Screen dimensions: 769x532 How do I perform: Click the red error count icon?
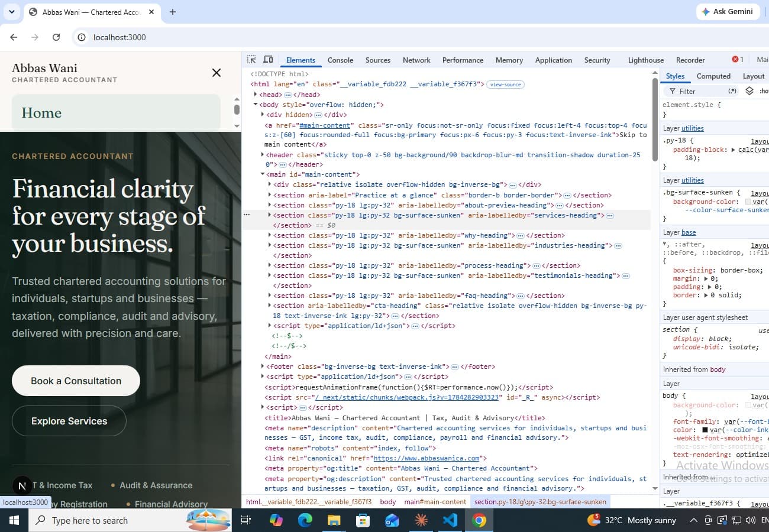point(735,59)
